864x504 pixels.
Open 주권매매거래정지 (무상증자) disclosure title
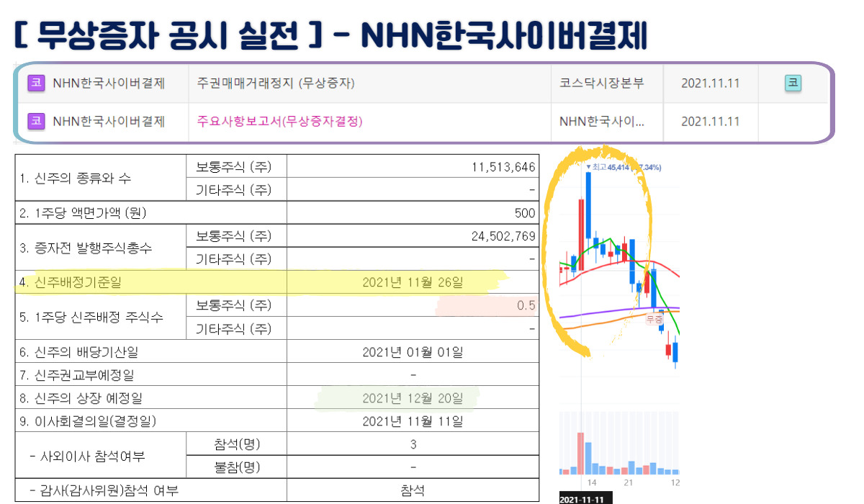[275, 84]
